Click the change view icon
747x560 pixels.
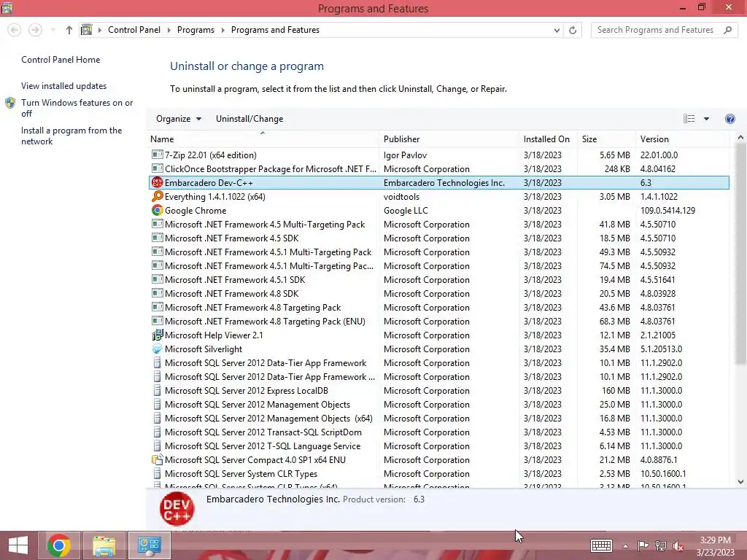(689, 119)
